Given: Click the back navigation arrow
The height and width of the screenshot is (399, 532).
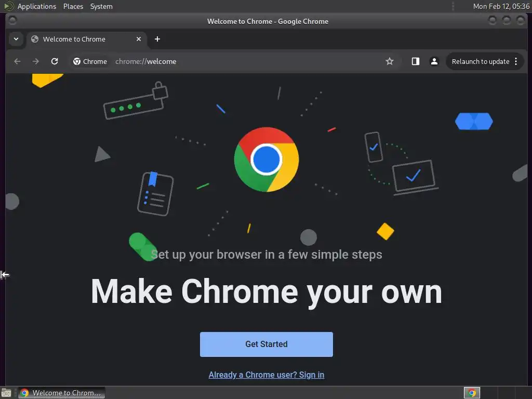Looking at the screenshot, I should pyautogui.click(x=17, y=61).
